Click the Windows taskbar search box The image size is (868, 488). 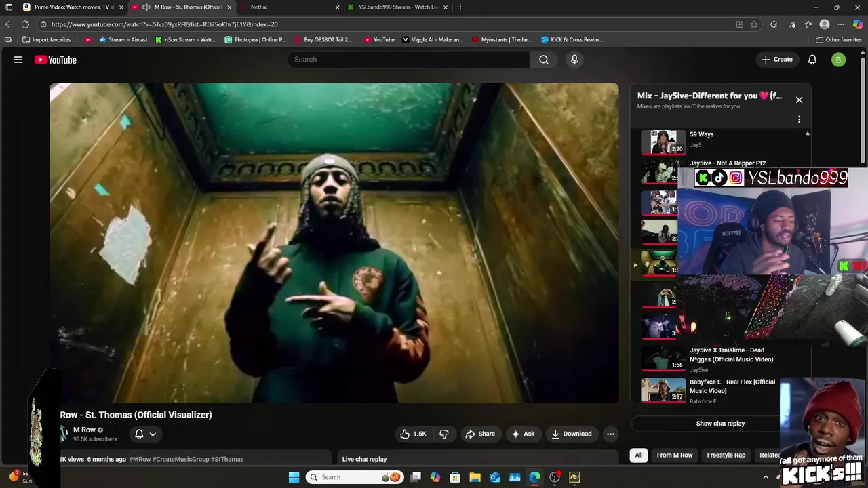[355, 477]
